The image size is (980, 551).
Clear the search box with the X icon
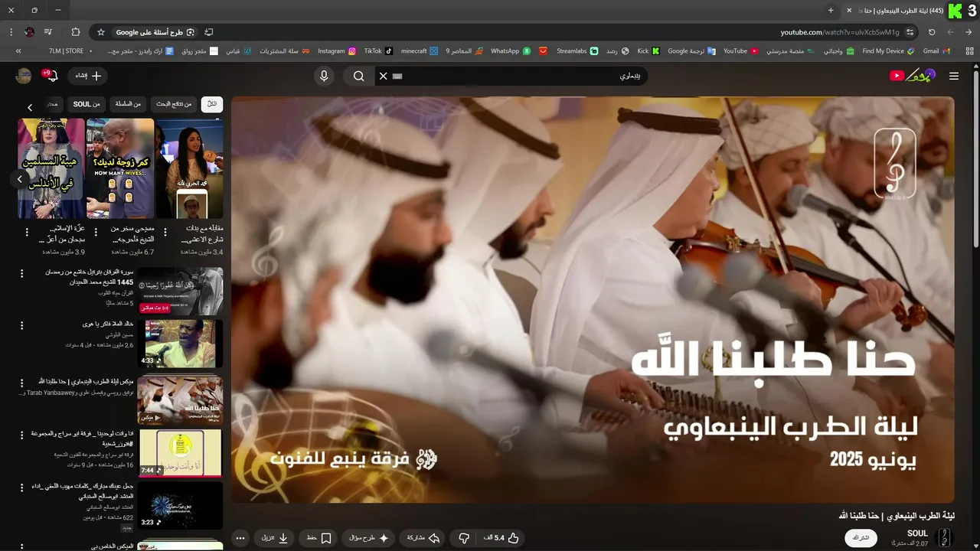point(384,76)
